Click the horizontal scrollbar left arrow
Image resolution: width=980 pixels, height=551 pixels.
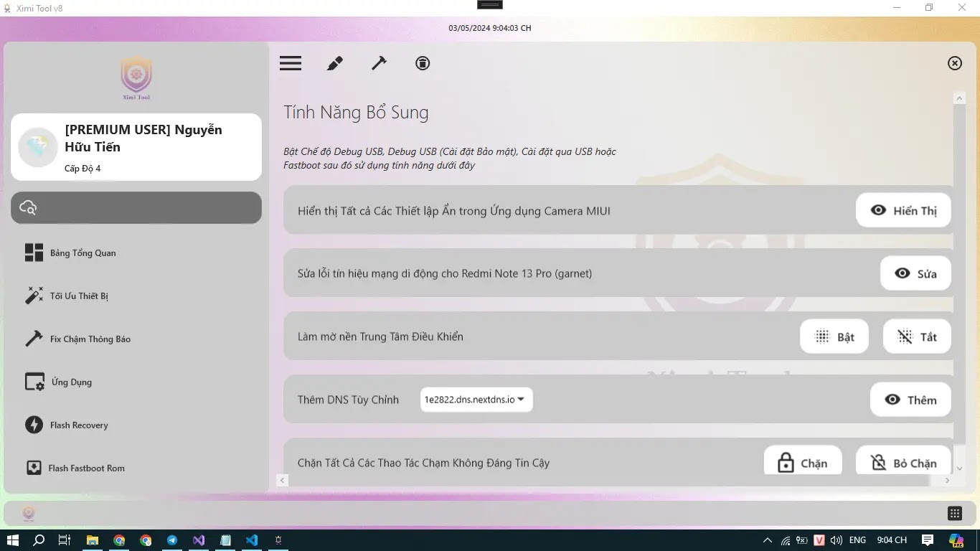pyautogui.click(x=283, y=481)
